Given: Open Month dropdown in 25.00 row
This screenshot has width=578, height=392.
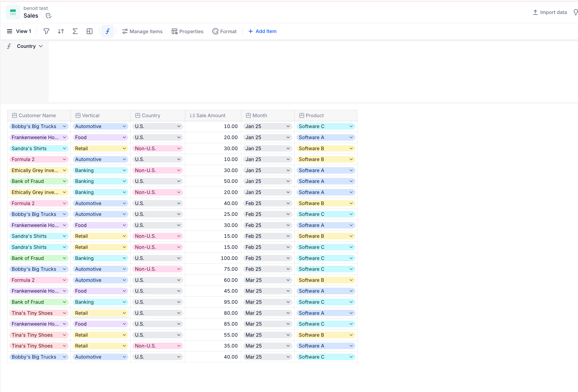Looking at the screenshot, I should [x=268, y=214].
